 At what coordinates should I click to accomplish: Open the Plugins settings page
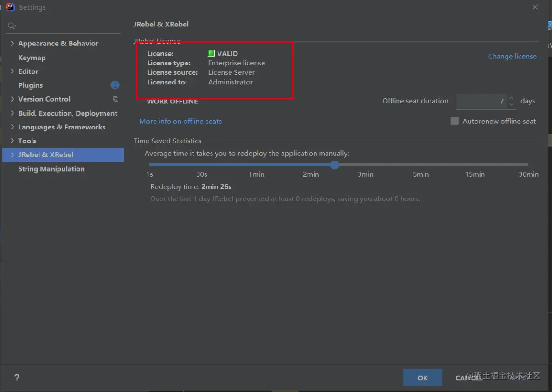point(31,85)
